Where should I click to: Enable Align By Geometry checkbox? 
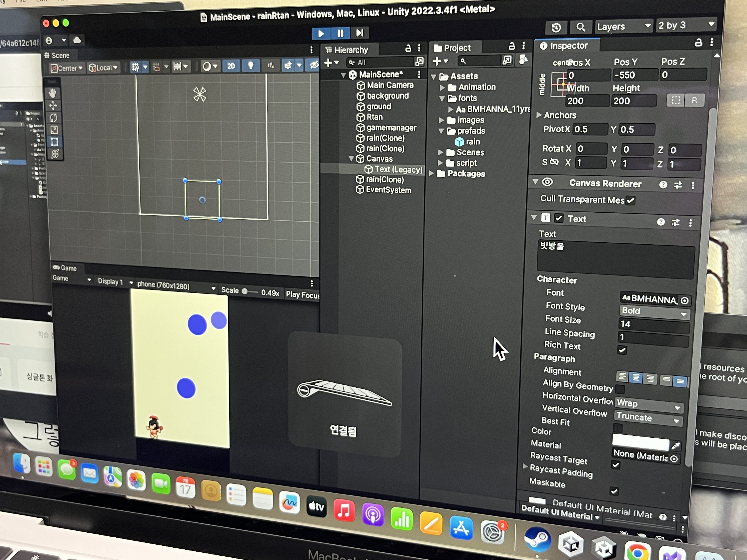(x=620, y=389)
